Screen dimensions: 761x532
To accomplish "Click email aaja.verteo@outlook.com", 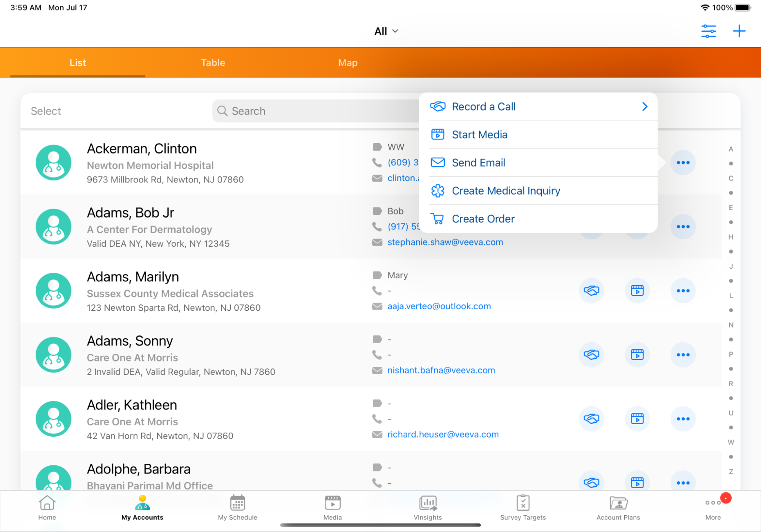I will click(439, 307).
